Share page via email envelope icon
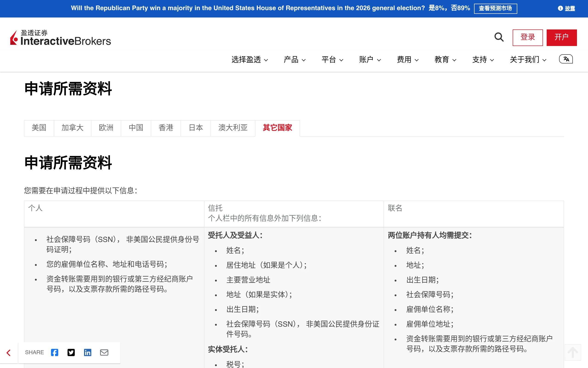 pos(104,352)
